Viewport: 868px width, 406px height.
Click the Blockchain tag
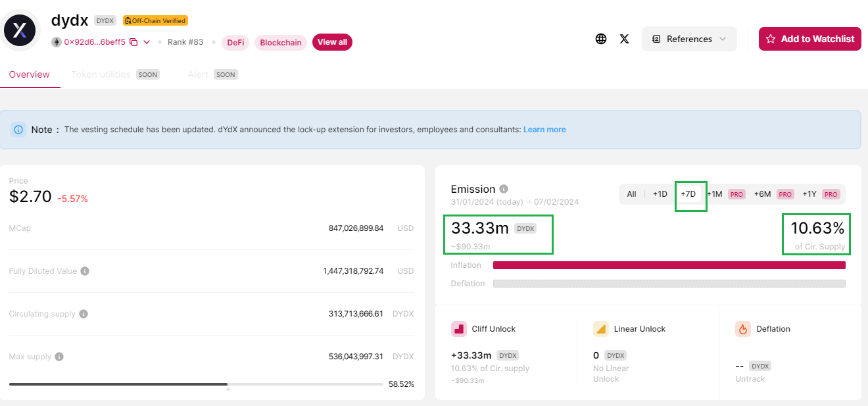281,42
